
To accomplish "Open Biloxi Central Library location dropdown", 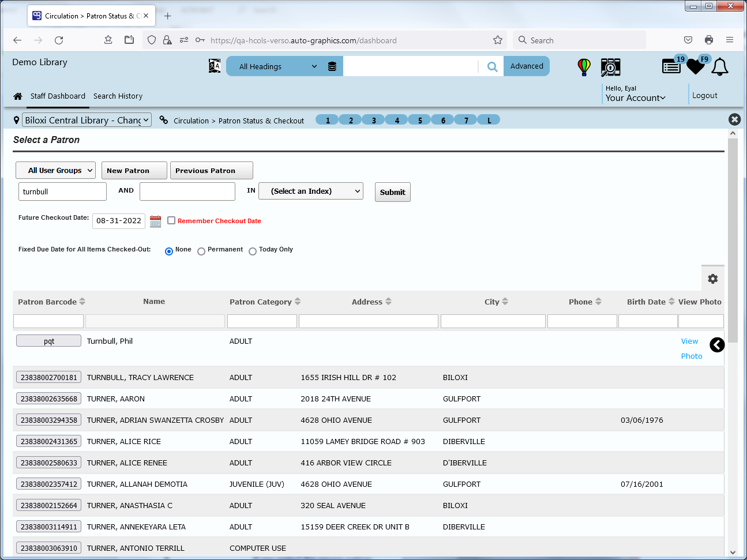I will click(x=87, y=120).
